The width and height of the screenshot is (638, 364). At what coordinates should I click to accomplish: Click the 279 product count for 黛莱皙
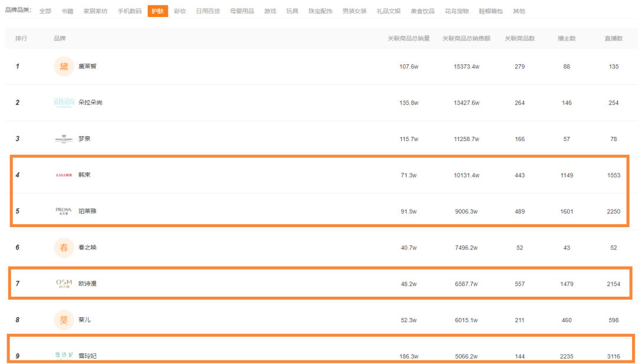(x=520, y=67)
